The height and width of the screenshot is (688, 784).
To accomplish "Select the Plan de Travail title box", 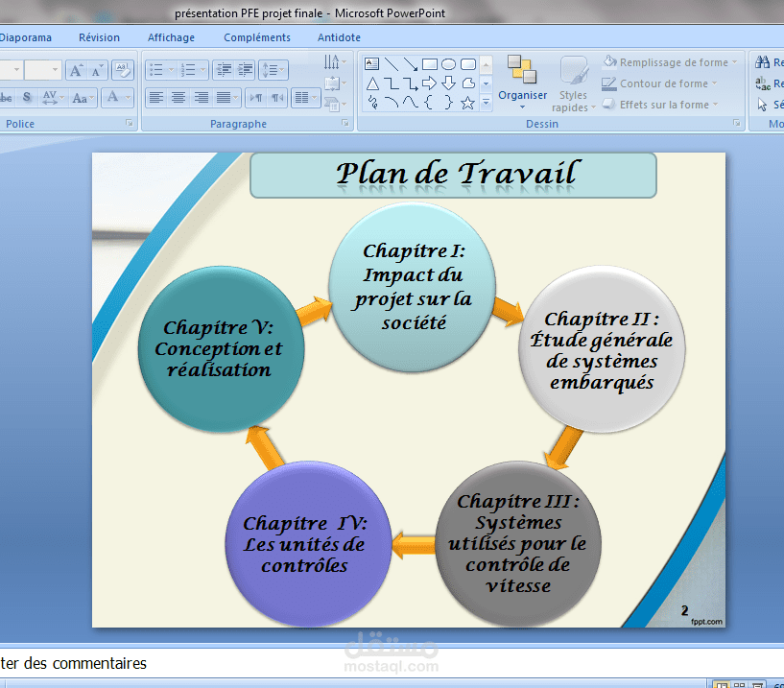I will 453,176.
